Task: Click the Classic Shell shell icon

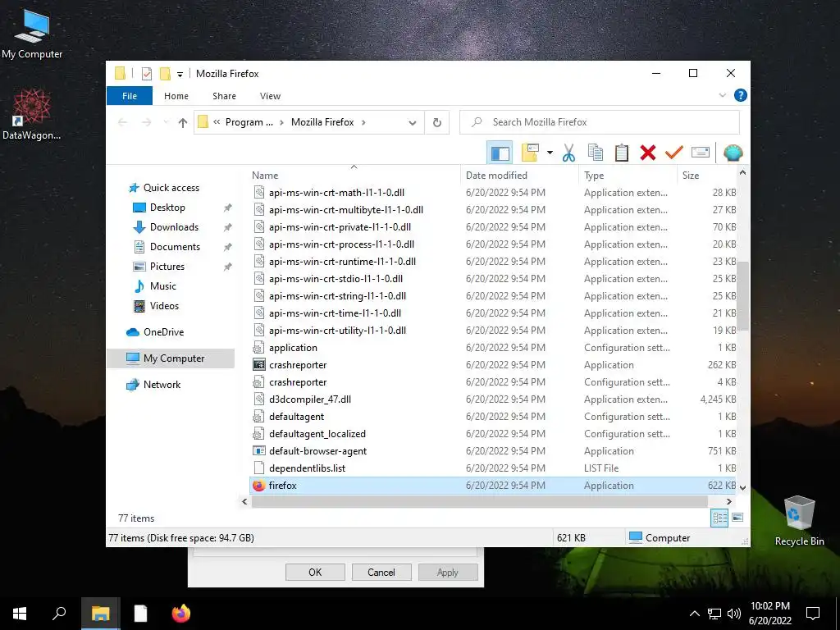Action: (733, 153)
